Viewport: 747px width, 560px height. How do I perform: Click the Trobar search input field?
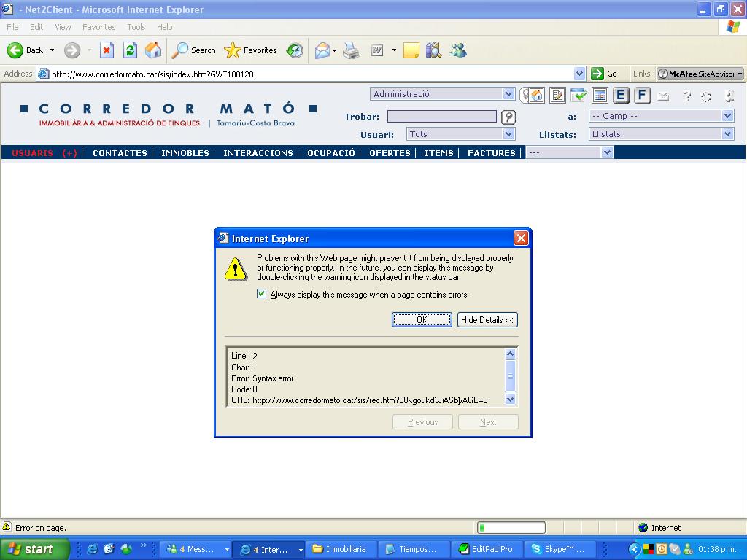(441, 116)
